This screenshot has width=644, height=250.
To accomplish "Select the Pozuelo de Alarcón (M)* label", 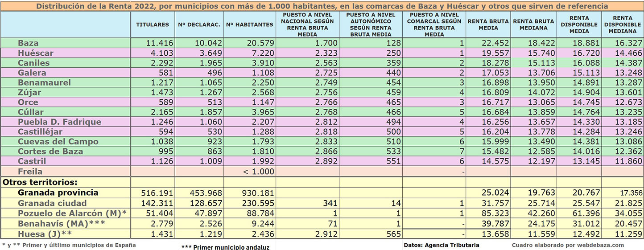I will (72, 213).
